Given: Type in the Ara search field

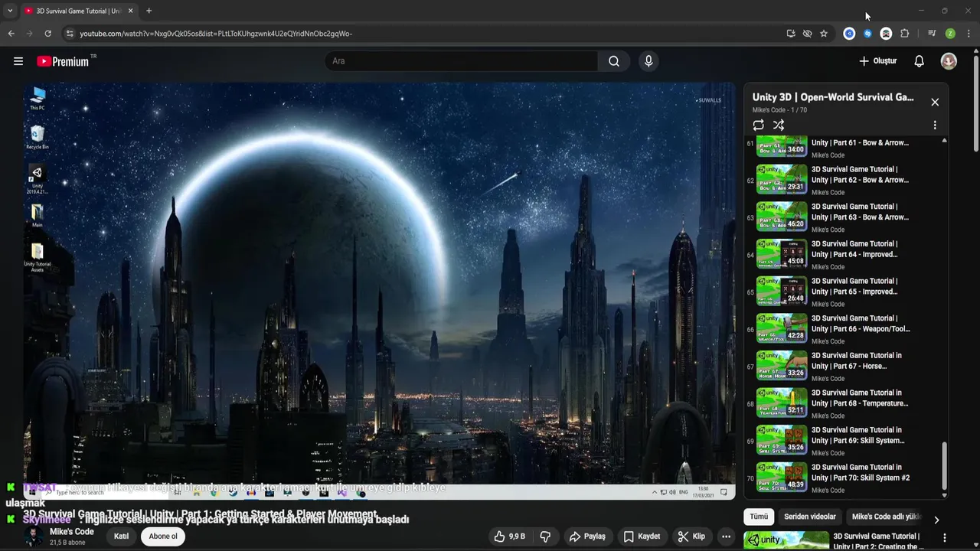Looking at the screenshot, I should (462, 61).
